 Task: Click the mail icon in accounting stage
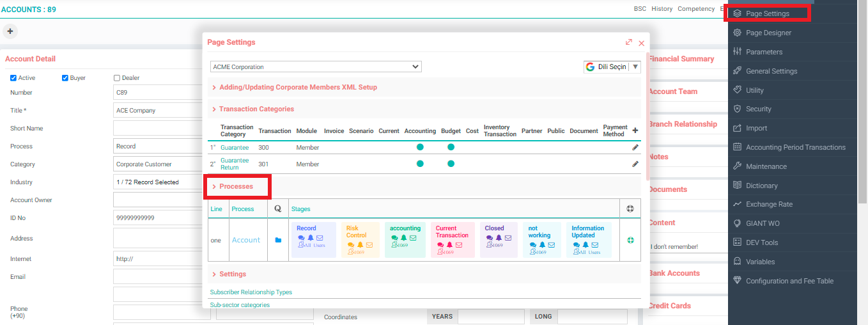point(413,237)
